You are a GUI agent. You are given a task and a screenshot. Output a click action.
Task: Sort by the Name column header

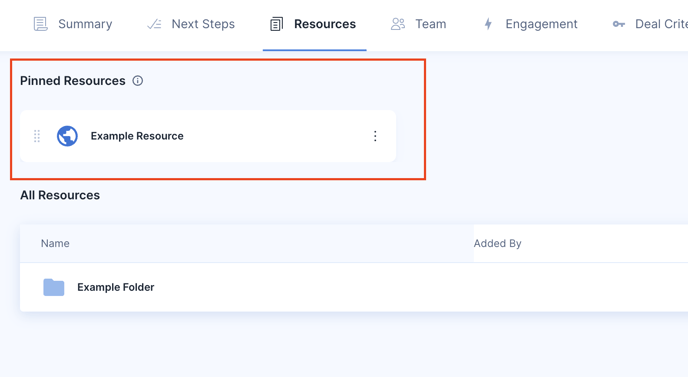click(55, 243)
